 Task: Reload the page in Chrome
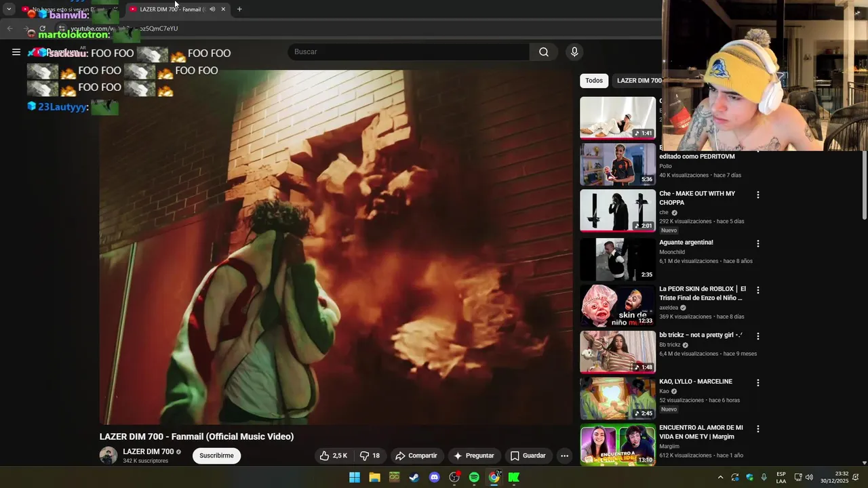point(42,28)
